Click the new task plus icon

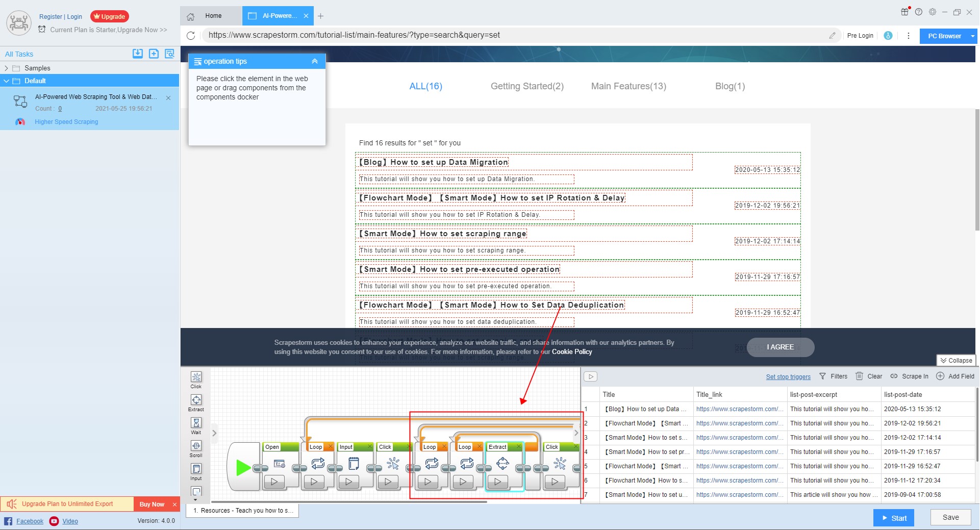pos(154,54)
